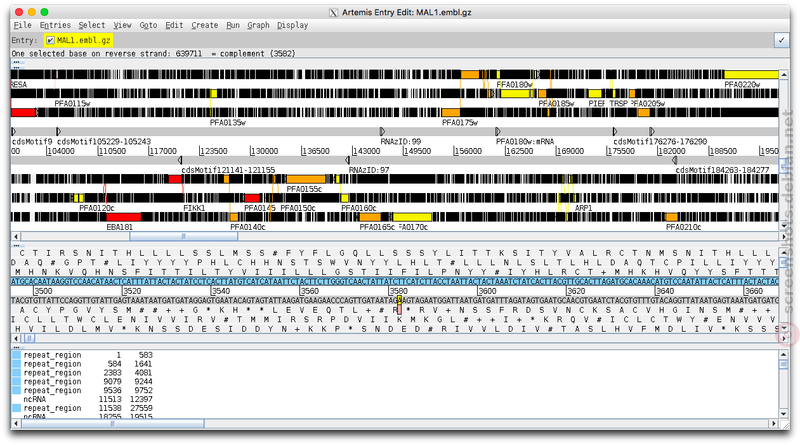Open the Run menu
The image size is (800, 445).
233,25
